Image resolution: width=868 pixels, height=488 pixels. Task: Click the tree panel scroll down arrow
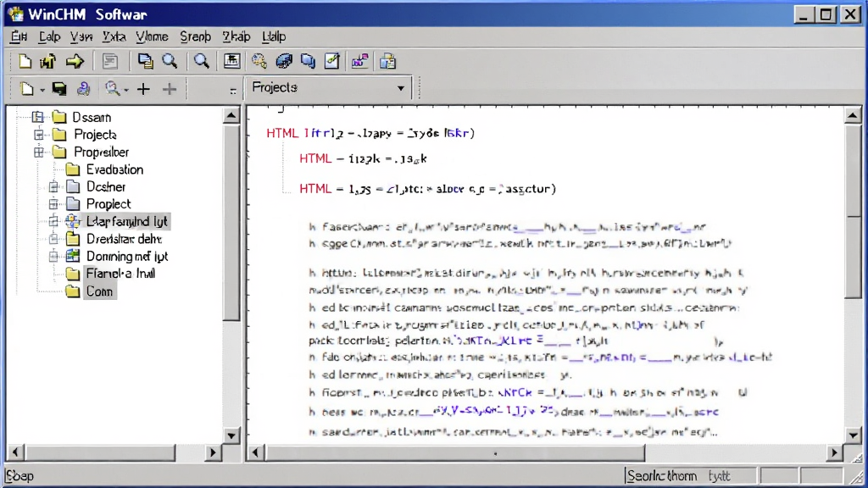[x=231, y=435]
